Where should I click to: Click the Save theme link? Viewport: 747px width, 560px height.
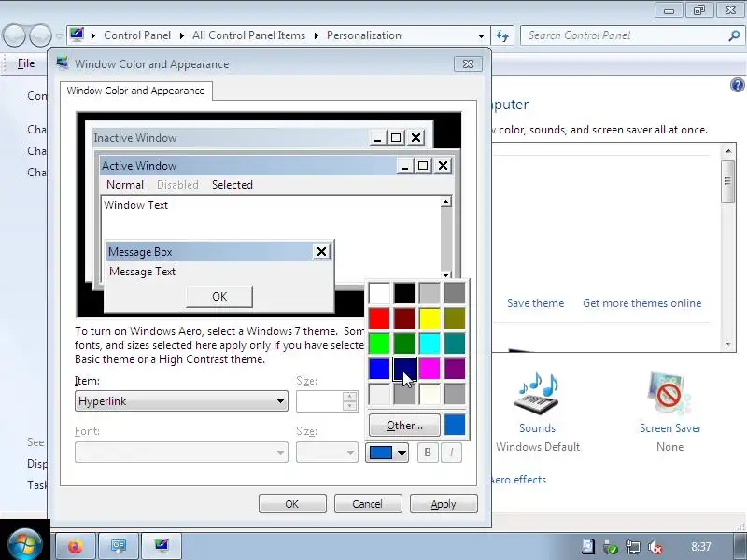click(535, 302)
